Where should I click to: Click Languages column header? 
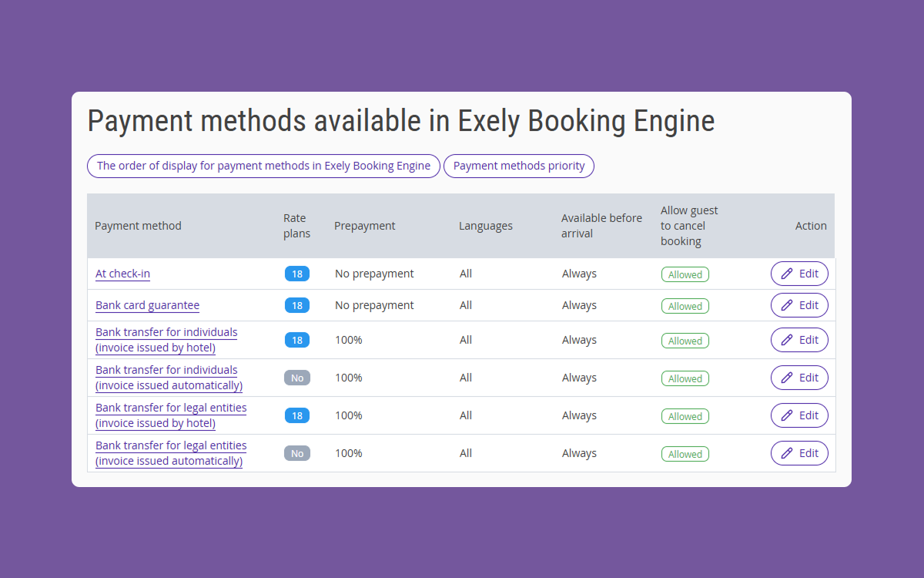[x=486, y=226]
